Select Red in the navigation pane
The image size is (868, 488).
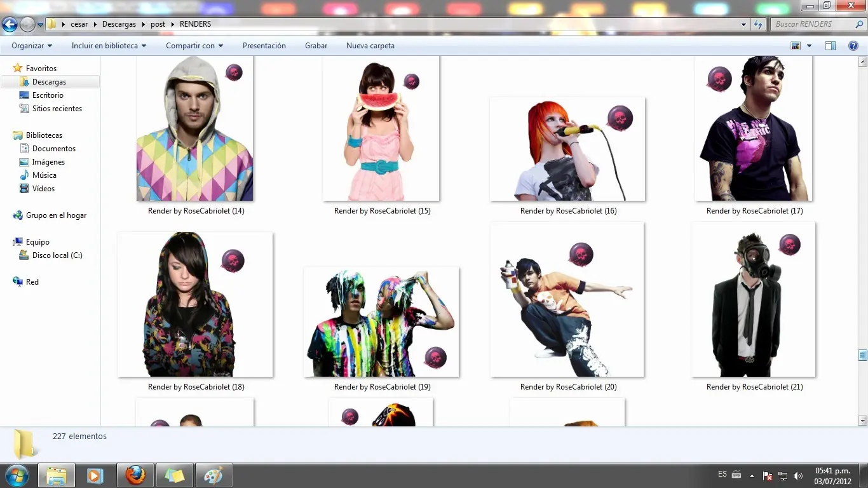click(32, 282)
